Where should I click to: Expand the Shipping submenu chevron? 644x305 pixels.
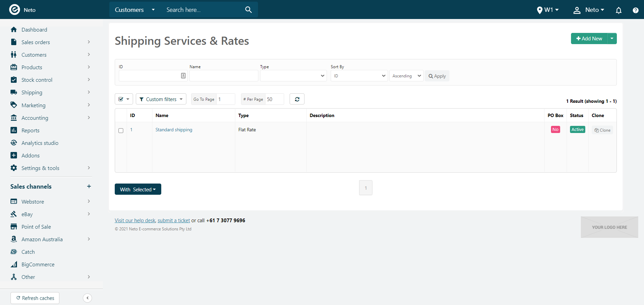click(89, 92)
